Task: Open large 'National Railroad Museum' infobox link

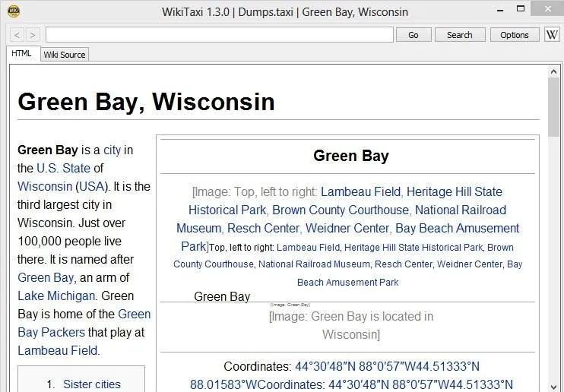Action: click(x=341, y=219)
